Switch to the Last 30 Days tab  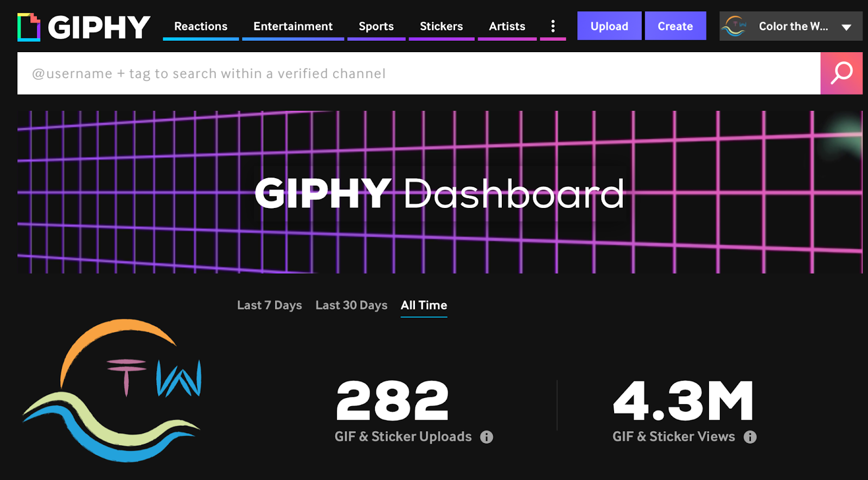point(352,305)
